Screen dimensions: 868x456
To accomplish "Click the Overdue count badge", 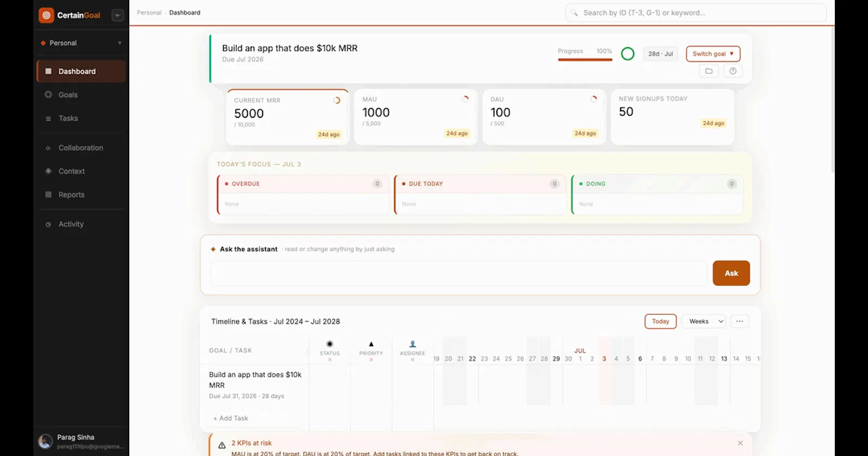I will pyautogui.click(x=377, y=184).
